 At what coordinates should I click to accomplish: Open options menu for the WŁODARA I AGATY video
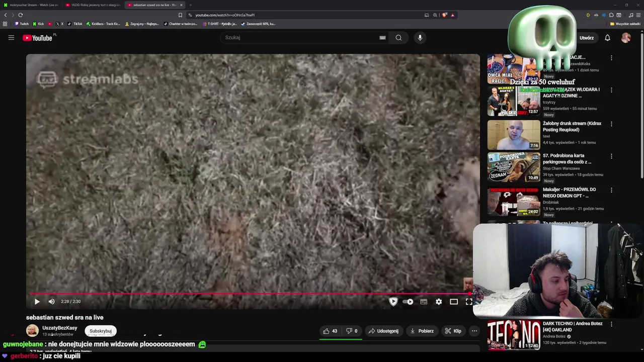coord(611,90)
